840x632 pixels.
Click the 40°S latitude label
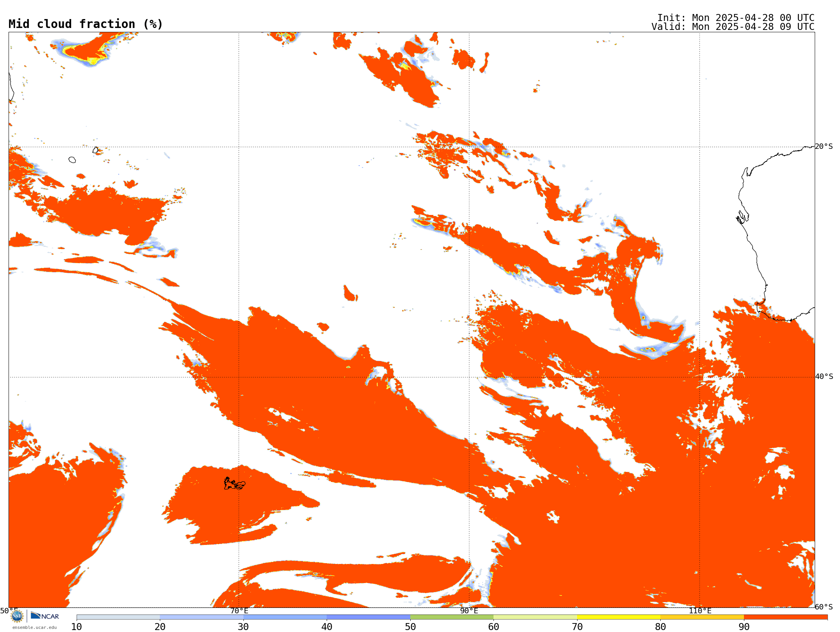click(824, 377)
